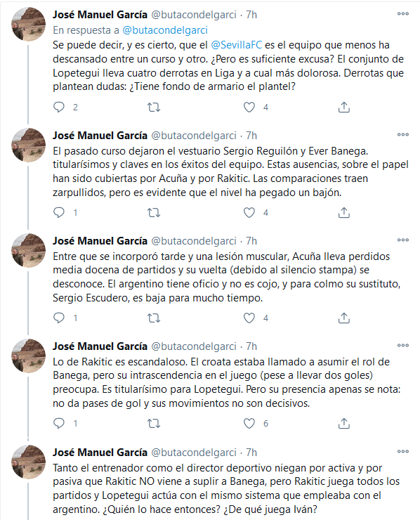Open José Manuel García name on first tweet
Viewport: 420px width, 520px height.
pyautogui.click(x=100, y=15)
